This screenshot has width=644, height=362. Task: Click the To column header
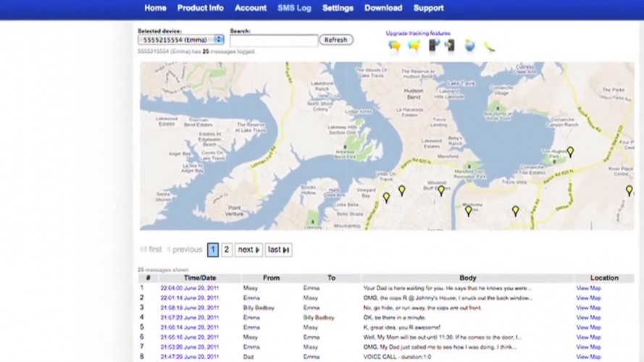pos(332,278)
